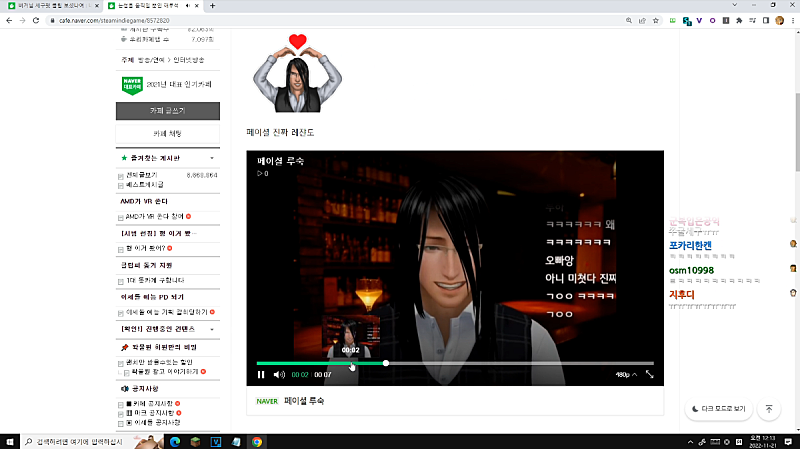Click the share page icon in address bar
800x449 pixels.
click(x=642, y=20)
